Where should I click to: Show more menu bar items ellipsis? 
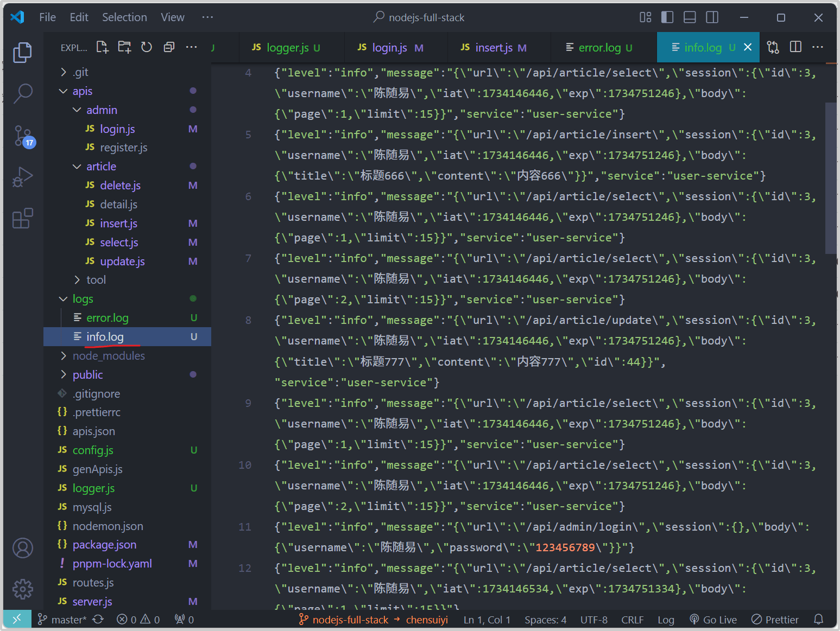pos(207,17)
